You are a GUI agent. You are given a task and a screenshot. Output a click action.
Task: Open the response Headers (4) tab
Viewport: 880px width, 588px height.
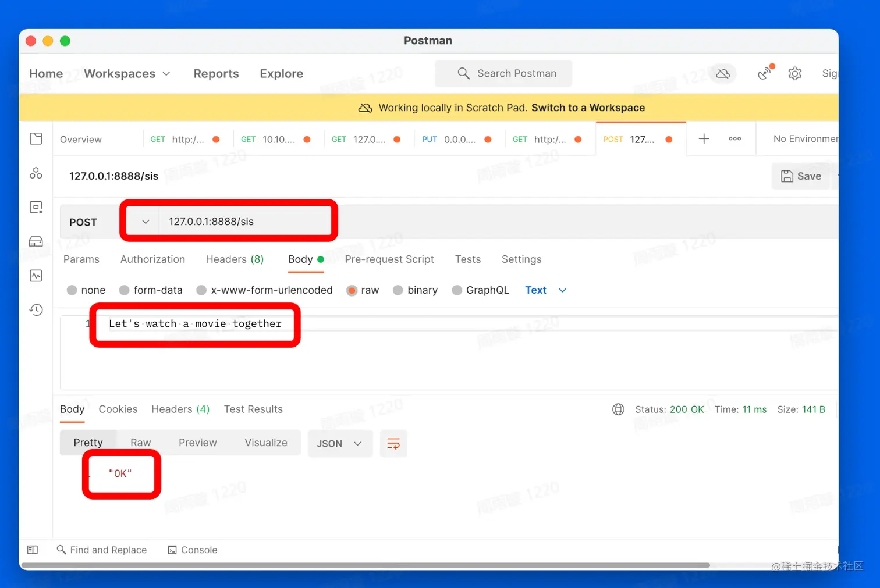(180, 409)
